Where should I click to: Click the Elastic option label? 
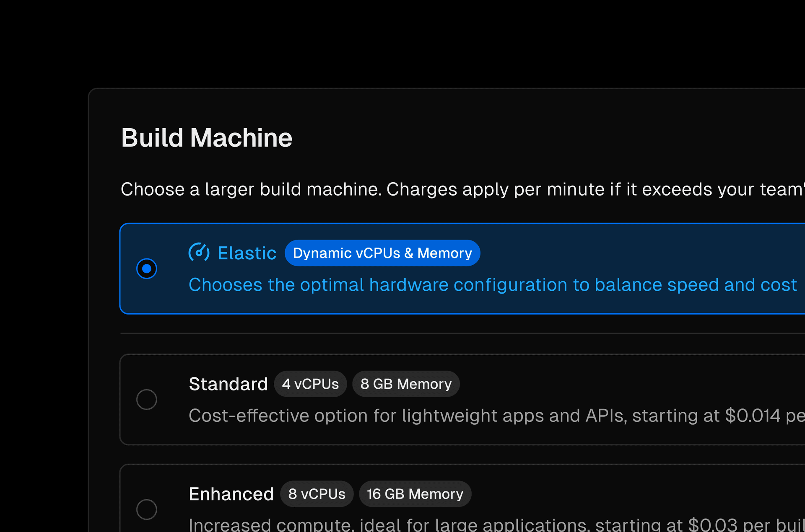click(247, 253)
